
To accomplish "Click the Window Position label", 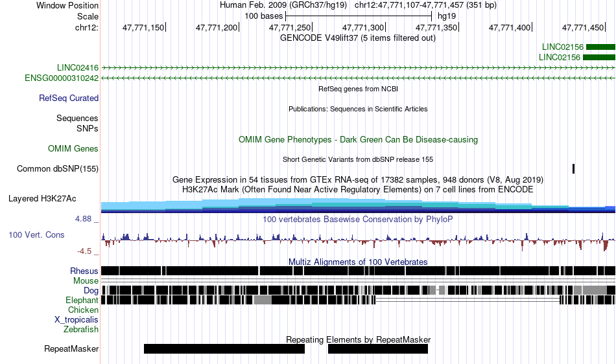I will (67, 5).
